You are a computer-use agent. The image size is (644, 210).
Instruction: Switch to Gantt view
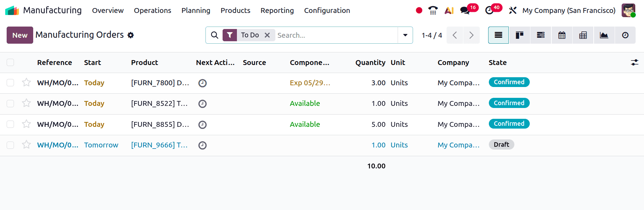click(541, 35)
